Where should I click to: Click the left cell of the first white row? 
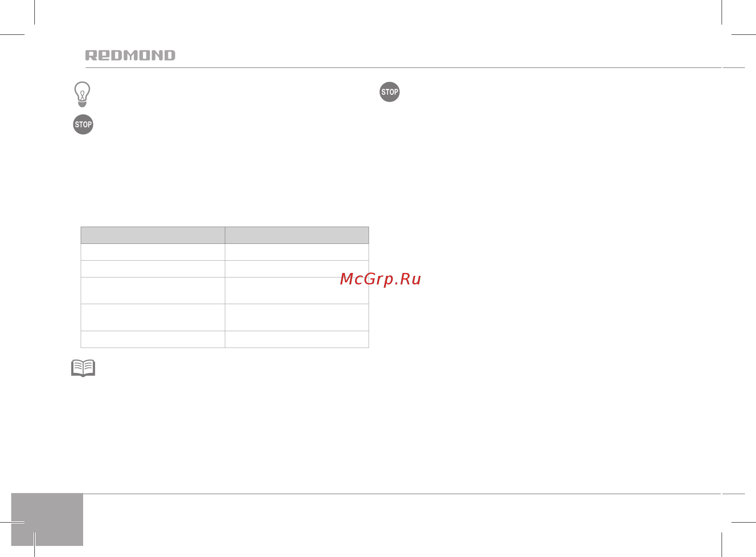153,252
